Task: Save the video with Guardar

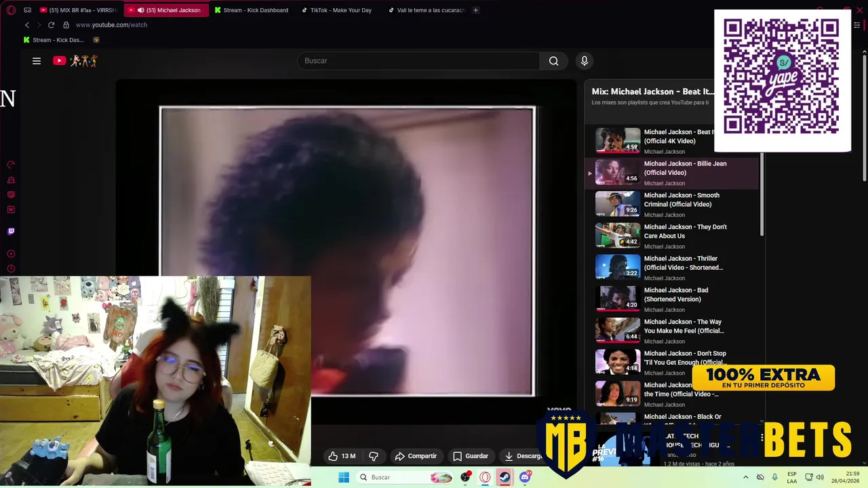Action: pos(471,456)
